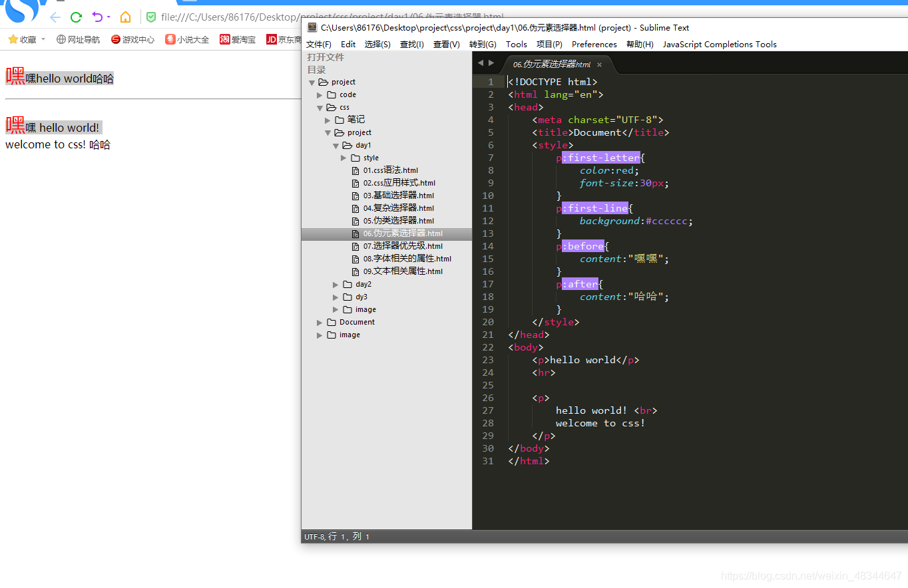Click the Document folder icon
Image resolution: width=908 pixels, height=588 pixels.
pyautogui.click(x=332, y=322)
